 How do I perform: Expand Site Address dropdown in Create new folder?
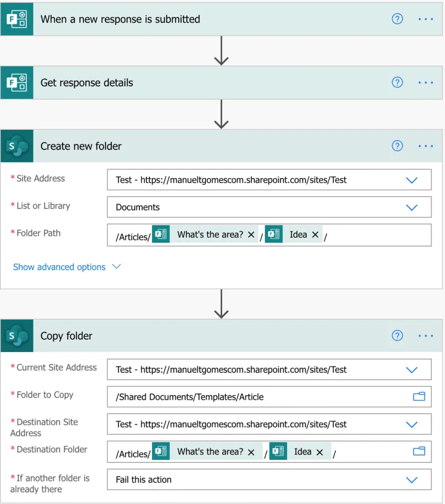411,180
